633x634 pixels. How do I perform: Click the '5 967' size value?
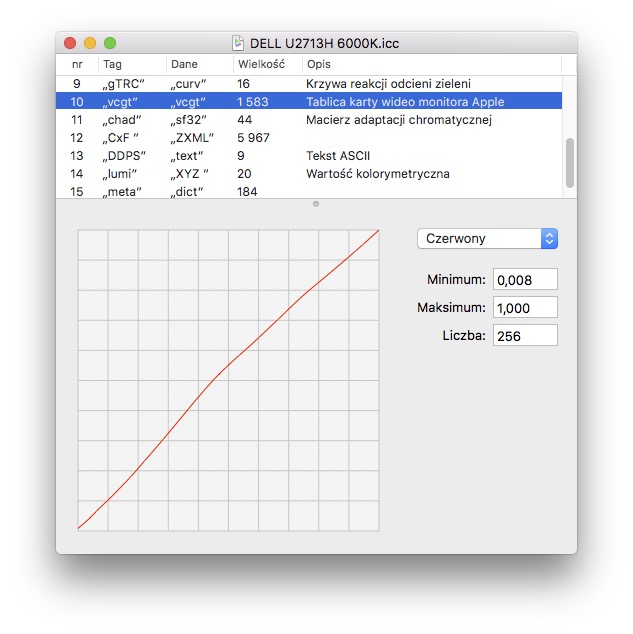[253, 138]
